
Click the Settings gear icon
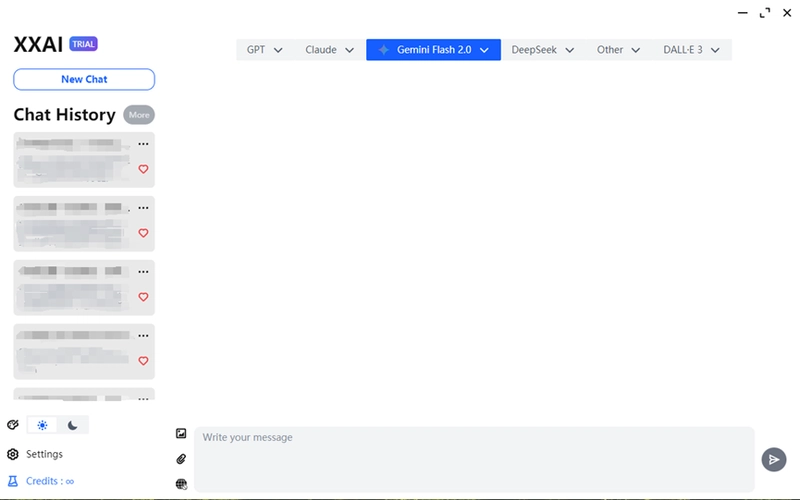13,454
